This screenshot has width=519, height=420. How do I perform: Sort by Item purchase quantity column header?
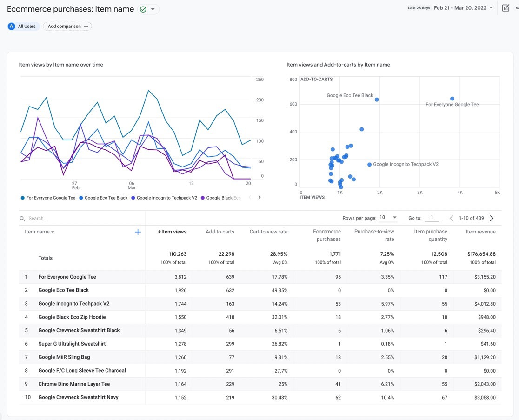point(431,235)
